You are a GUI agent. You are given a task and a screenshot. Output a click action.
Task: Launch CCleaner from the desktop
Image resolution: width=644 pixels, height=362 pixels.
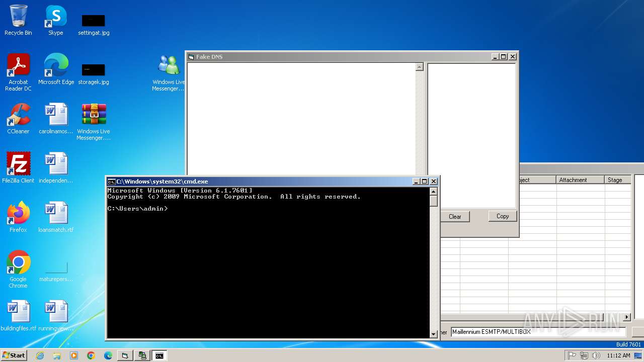(18, 119)
